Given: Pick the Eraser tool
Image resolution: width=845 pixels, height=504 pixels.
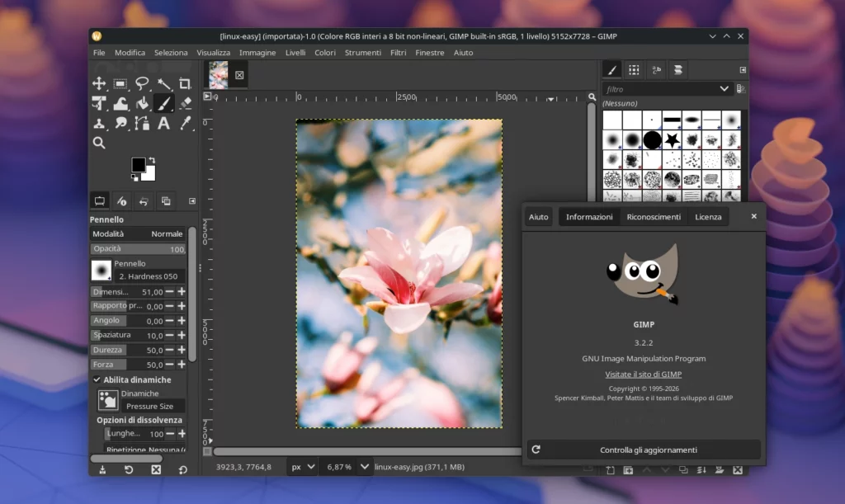Looking at the screenshot, I should coord(186,102).
